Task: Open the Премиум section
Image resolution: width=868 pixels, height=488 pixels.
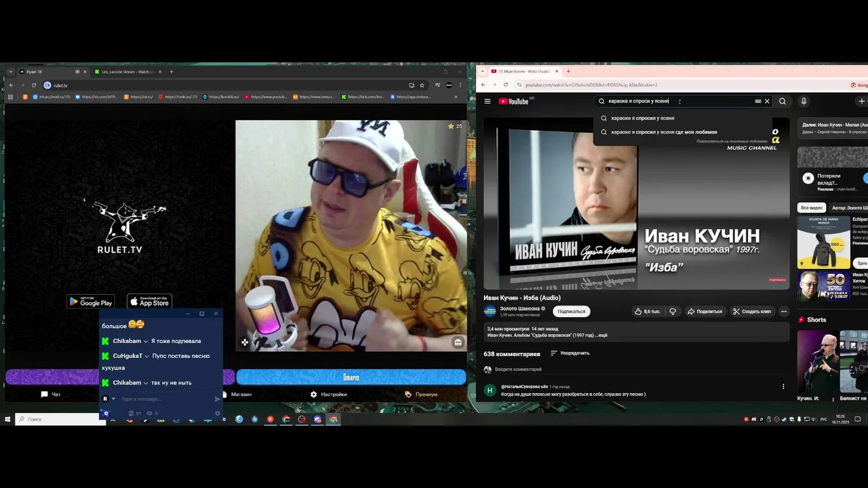Action: tap(421, 394)
